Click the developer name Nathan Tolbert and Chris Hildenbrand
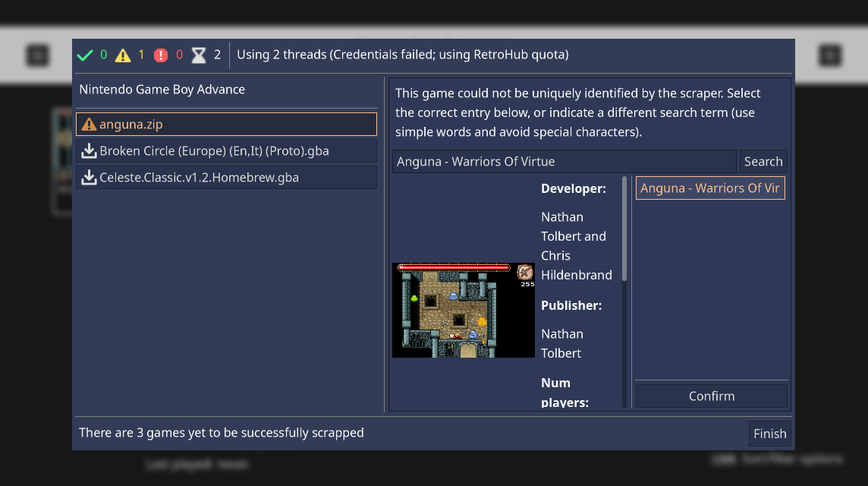This screenshot has height=486, width=868. (577, 246)
